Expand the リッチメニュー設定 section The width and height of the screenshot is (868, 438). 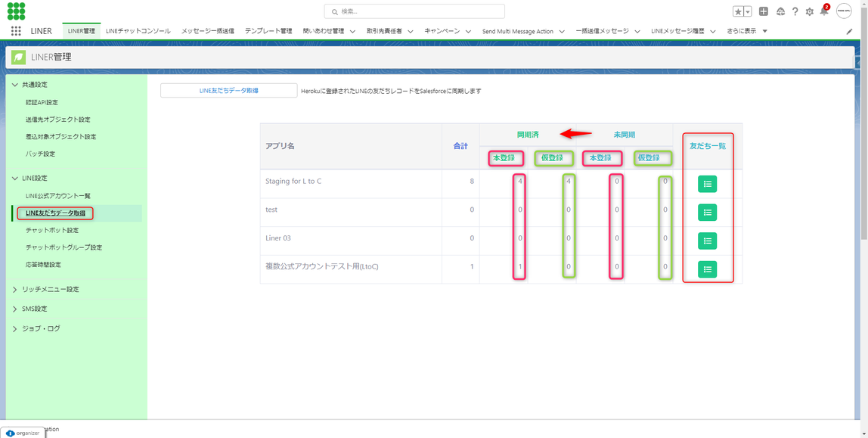pos(15,289)
